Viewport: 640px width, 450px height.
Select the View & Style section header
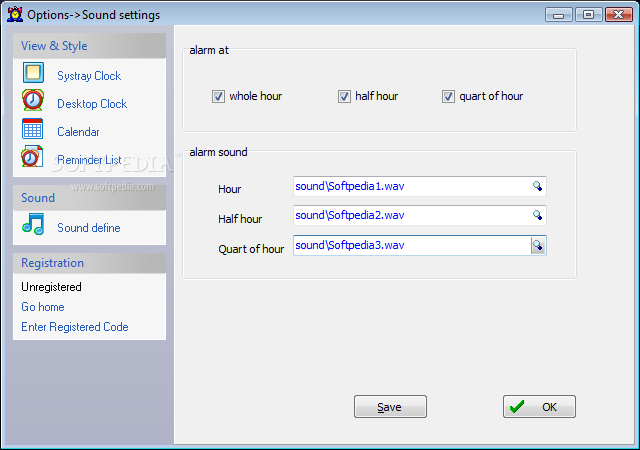click(89, 46)
